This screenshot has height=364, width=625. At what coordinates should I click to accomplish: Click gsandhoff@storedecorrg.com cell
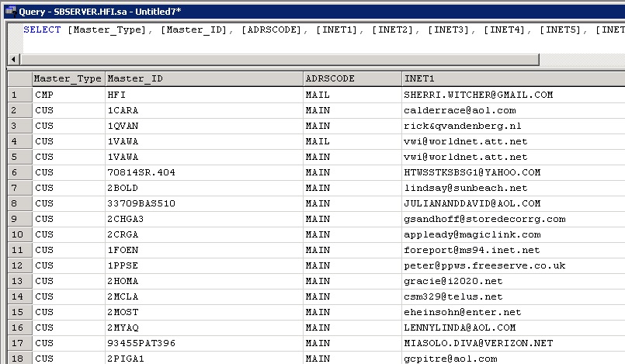[513, 219]
